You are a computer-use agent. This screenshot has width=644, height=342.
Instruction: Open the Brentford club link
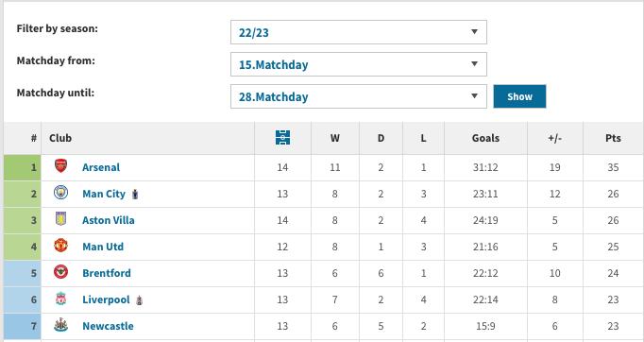click(107, 273)
